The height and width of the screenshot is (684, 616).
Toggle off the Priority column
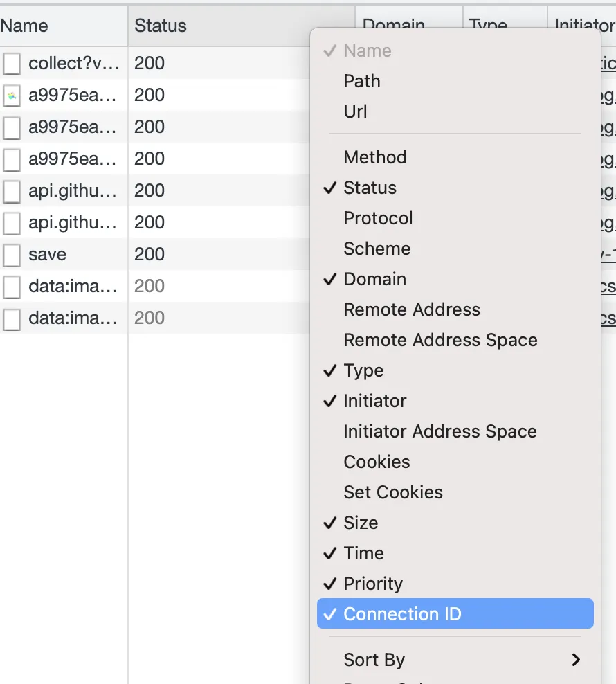[x=373, y=584]
